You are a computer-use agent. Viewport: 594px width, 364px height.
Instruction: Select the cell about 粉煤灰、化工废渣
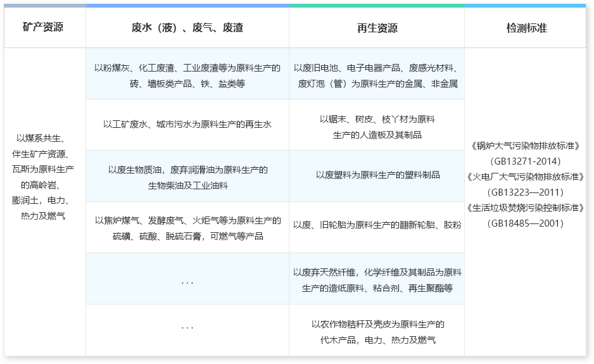pos(187,73)
